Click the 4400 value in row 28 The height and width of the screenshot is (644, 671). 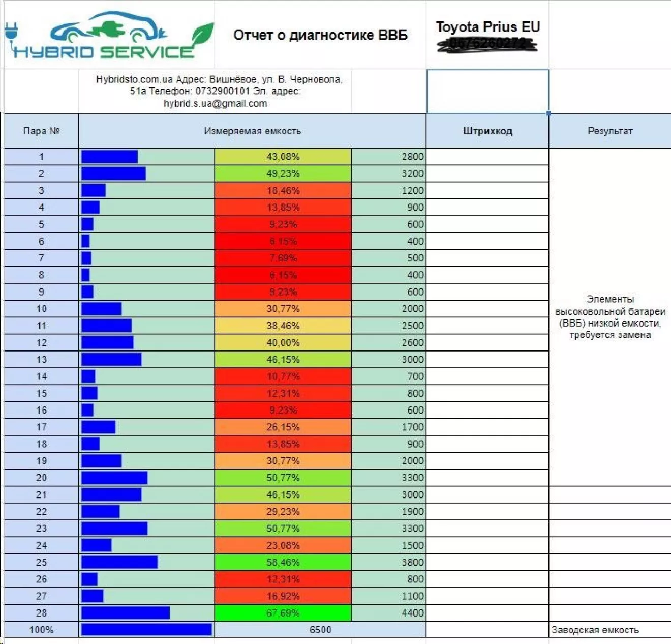412,613
